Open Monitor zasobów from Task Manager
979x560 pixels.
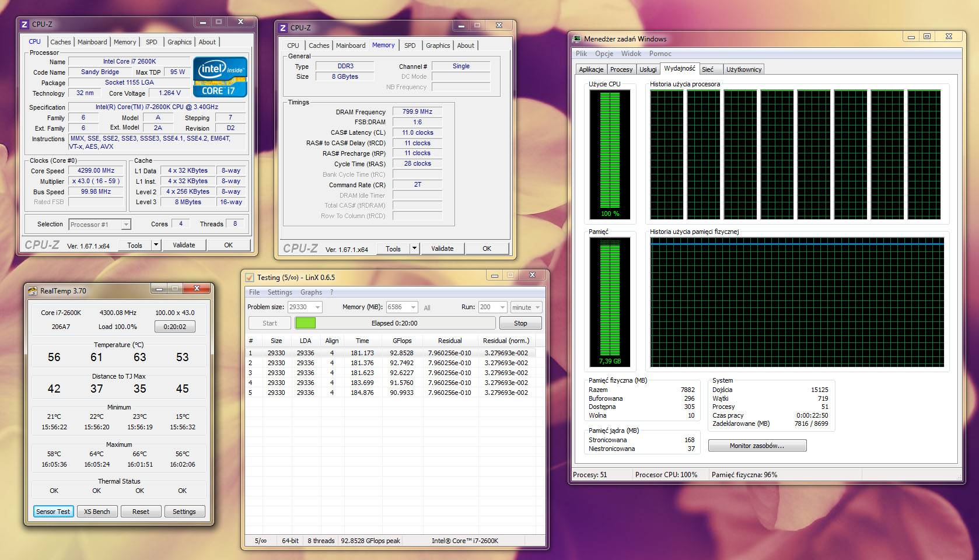[757, 446]
